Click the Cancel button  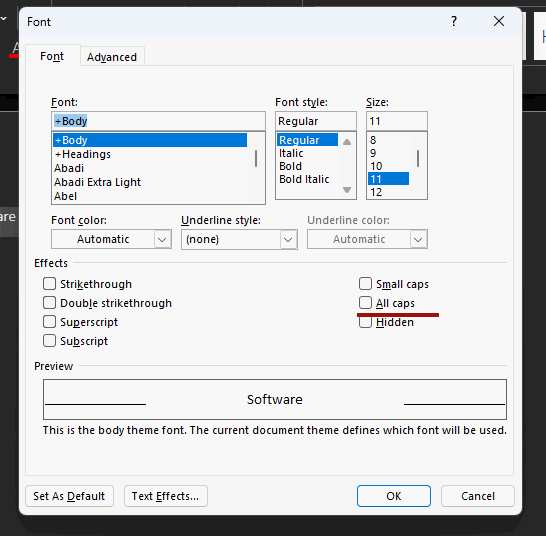pos(478,496)
